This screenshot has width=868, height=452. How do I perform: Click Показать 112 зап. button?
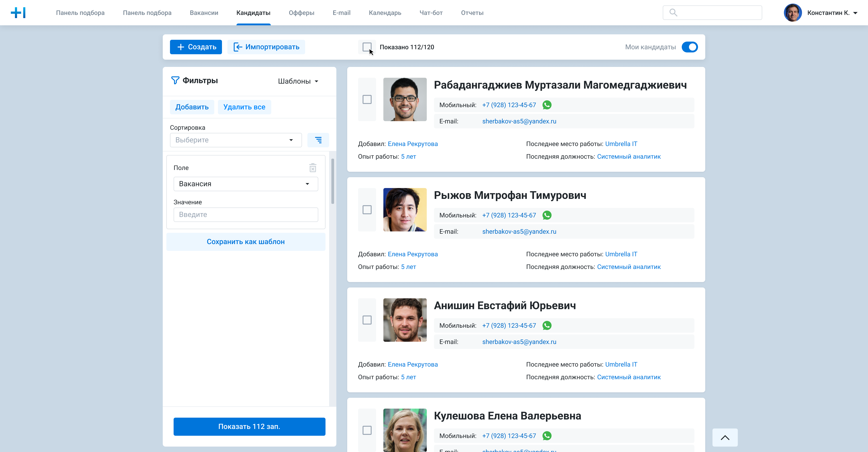coord(249,427)
